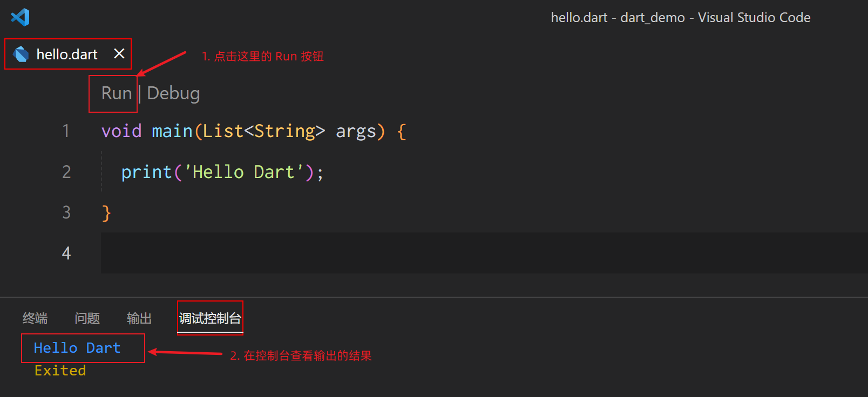Click the 'Hello Dart' string literal
Viewport: 868px width, 397px height.
[244, 172]
